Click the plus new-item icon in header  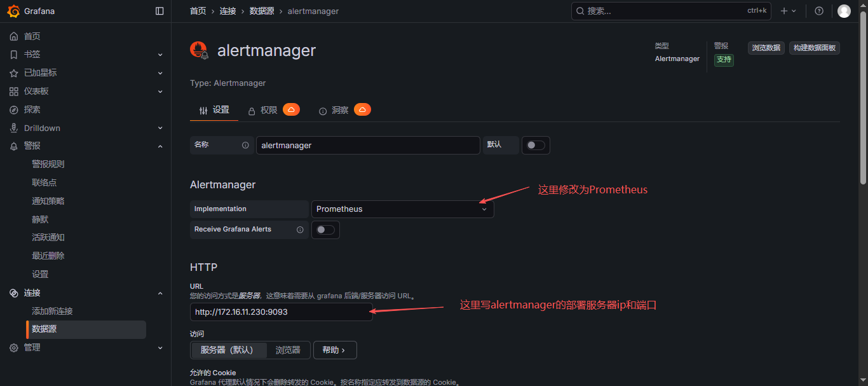coord(784,11)
